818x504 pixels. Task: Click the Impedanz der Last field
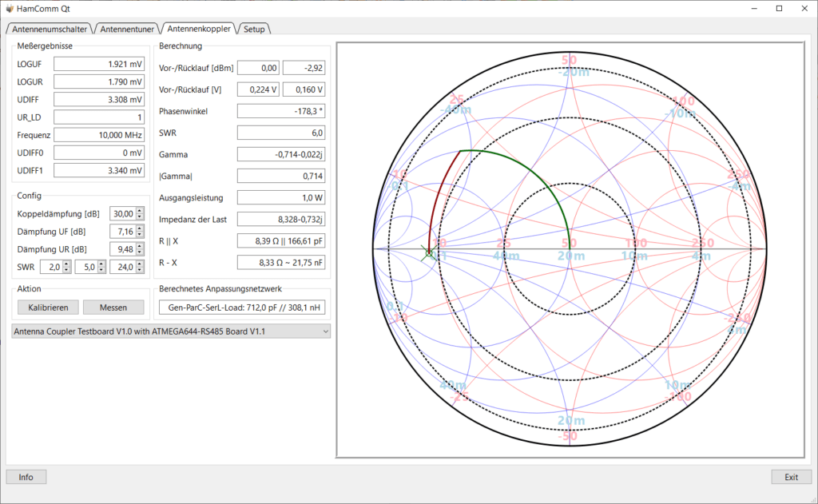click(281, 220)
